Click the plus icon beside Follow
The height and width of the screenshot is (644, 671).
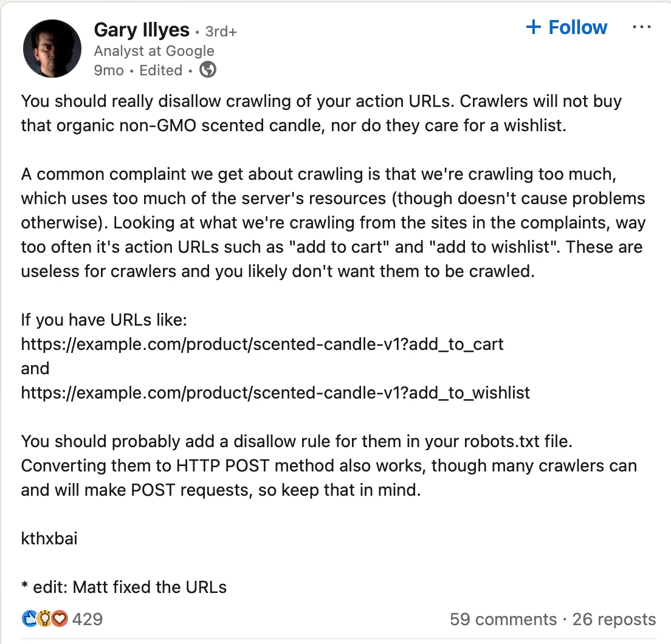tap(534, 27)
